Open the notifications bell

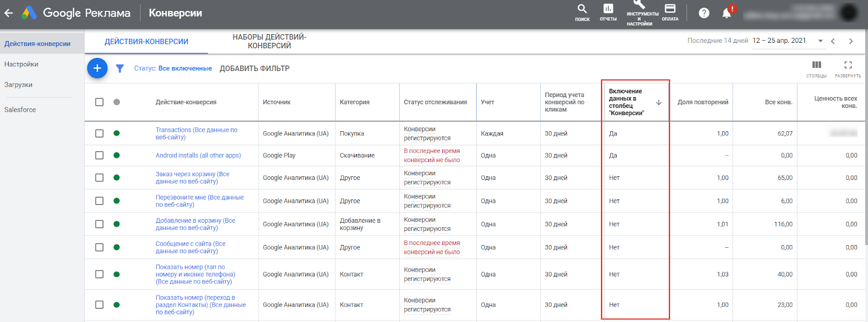tap(727, 13)
